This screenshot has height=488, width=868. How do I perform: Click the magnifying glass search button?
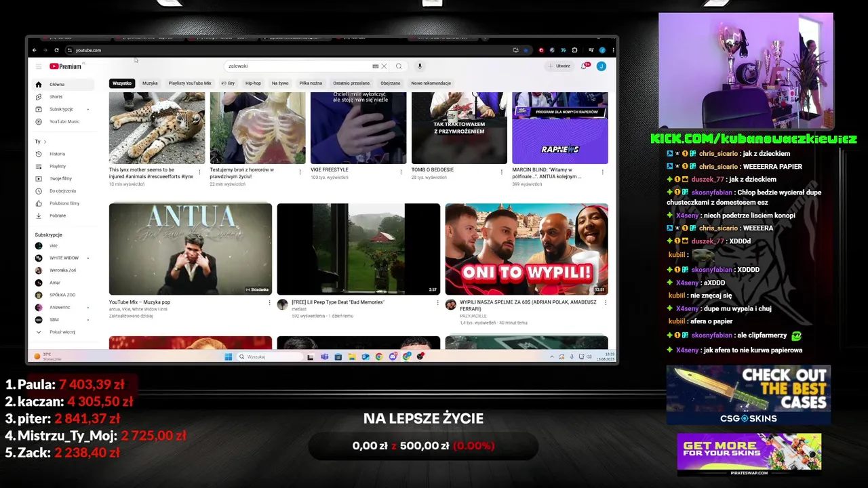tap(399, 66)
